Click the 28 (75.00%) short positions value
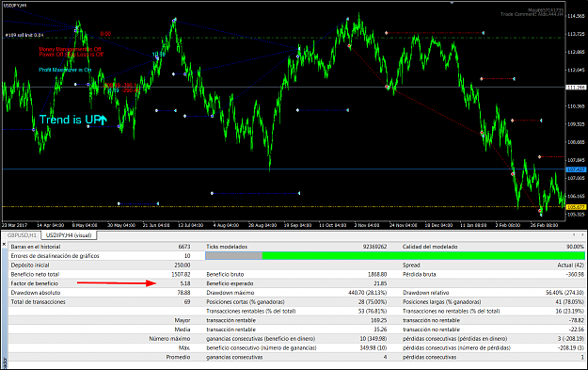The height and width of the screenshot is (370, 588). coord(372,301)
